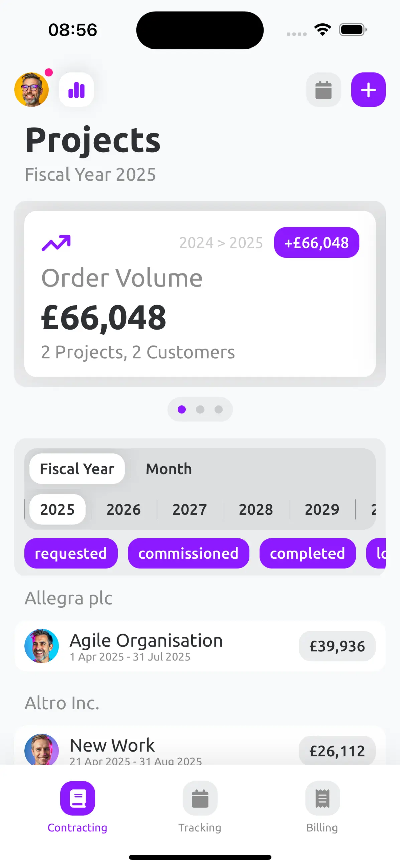
Task: Jump to second card page dot
Action: coord(200,409)
